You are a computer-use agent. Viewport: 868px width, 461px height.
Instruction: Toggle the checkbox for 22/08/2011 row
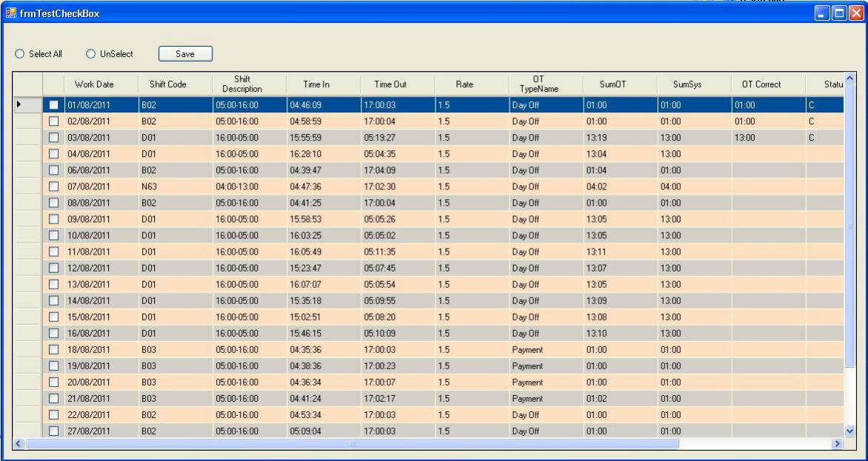click(x=53, y=414)
